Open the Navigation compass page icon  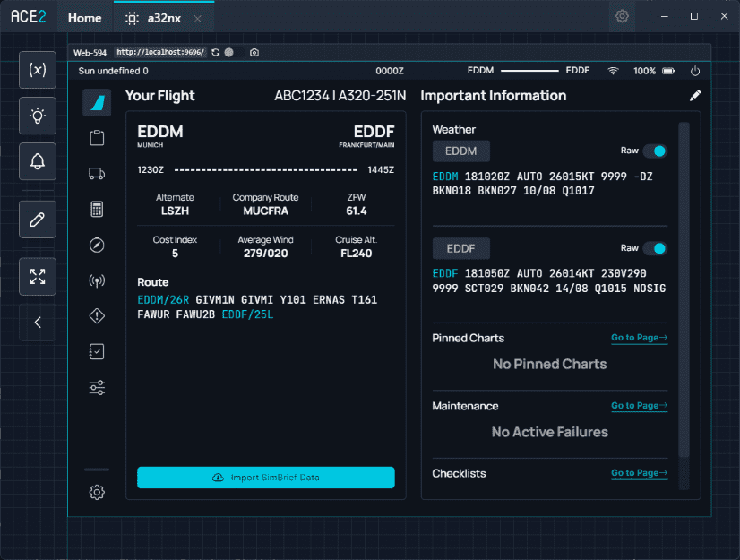pos(97,245)
